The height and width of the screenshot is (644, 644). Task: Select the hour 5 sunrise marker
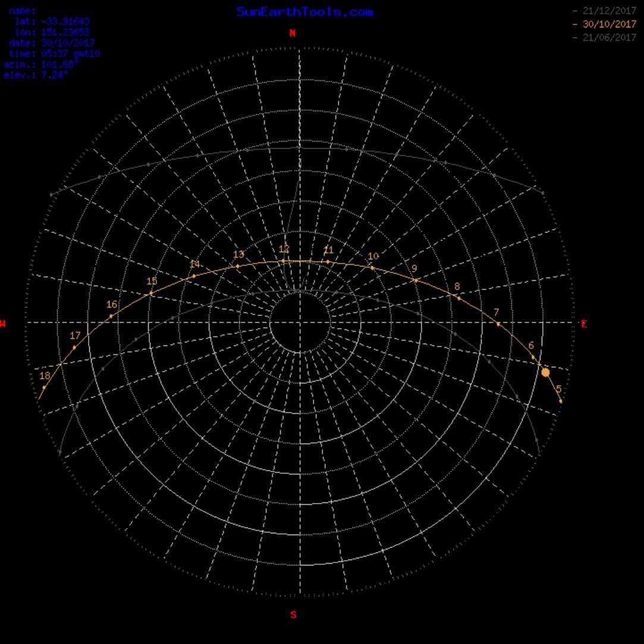(561, 401)
